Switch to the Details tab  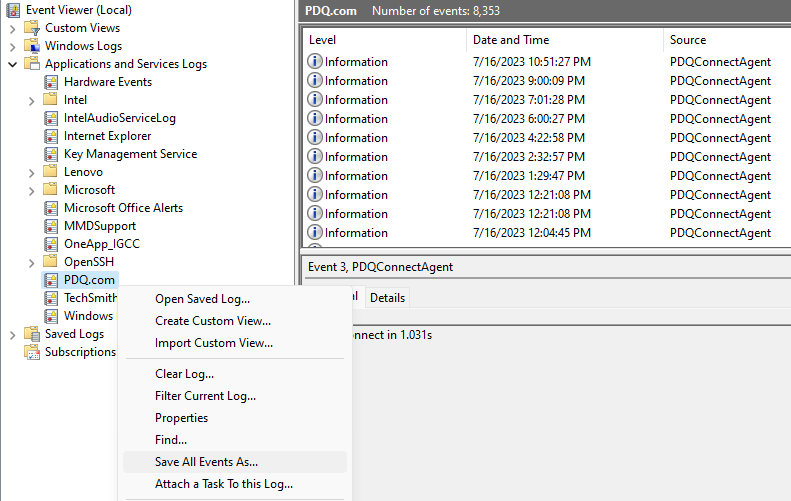pos(387,298)
